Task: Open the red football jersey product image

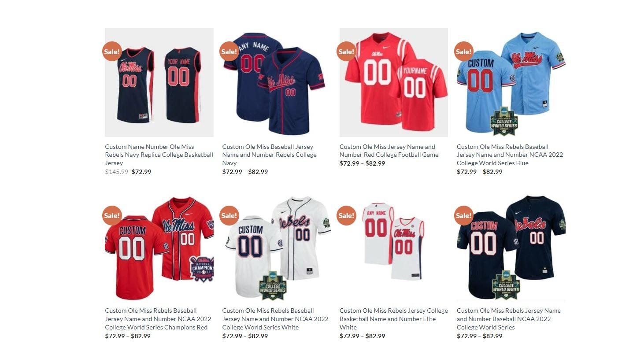Action: (394, 82)
